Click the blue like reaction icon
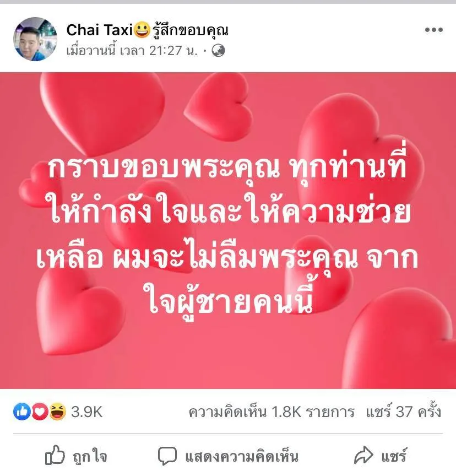Image resolution: width=456 pixels, height=476 pixels. 22,412
